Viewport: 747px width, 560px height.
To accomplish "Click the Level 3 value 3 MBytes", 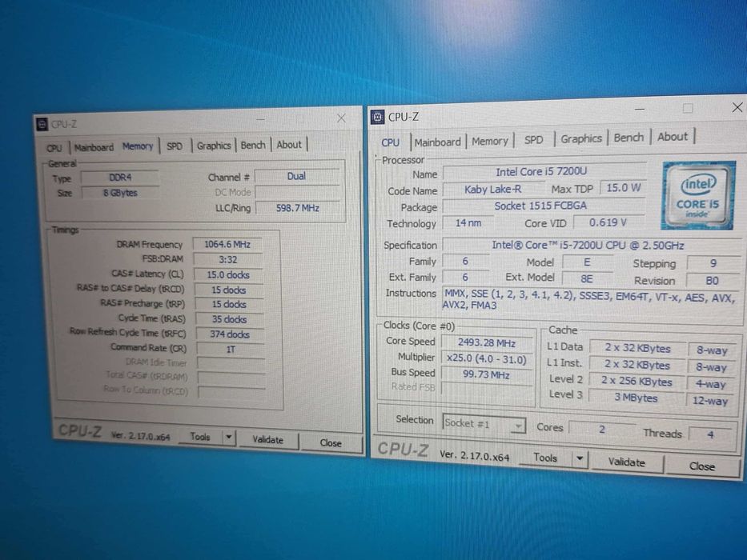I will point(636,397).
